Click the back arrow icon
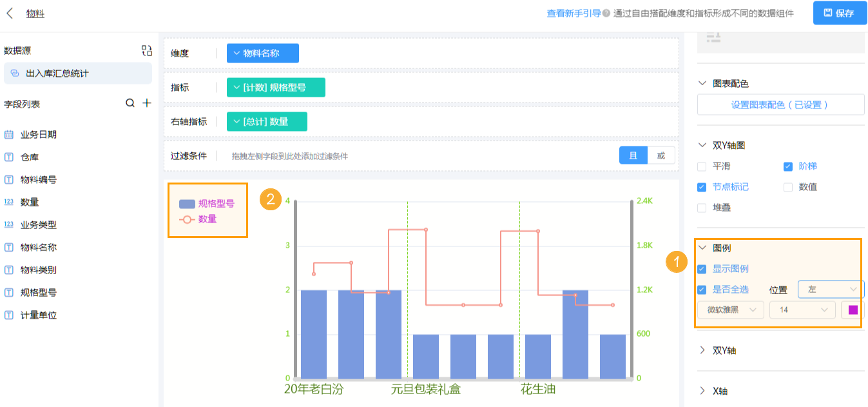Viewport: 868px width, 407px height. pyautogui.click(x=10, y=13)
